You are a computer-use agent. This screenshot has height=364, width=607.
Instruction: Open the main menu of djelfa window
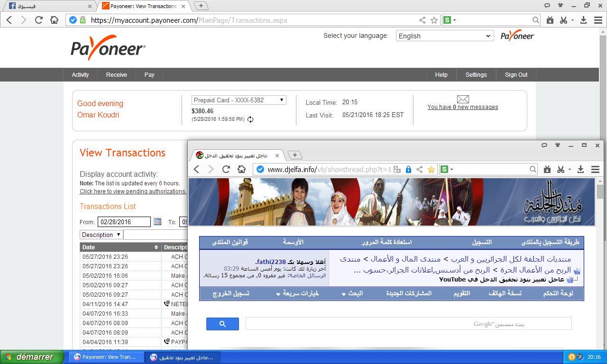point(595,169)
